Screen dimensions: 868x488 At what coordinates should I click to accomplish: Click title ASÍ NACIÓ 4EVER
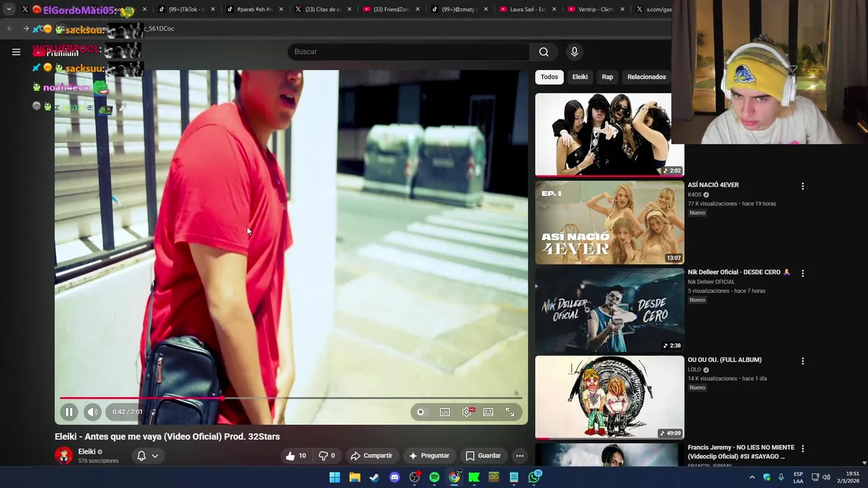[713, 185]
